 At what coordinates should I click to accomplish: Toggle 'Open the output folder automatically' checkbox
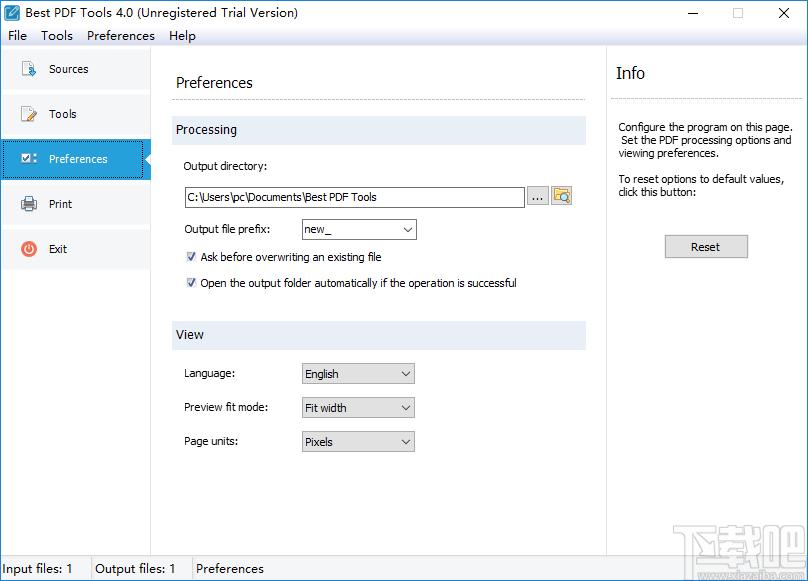click(191, 283)
